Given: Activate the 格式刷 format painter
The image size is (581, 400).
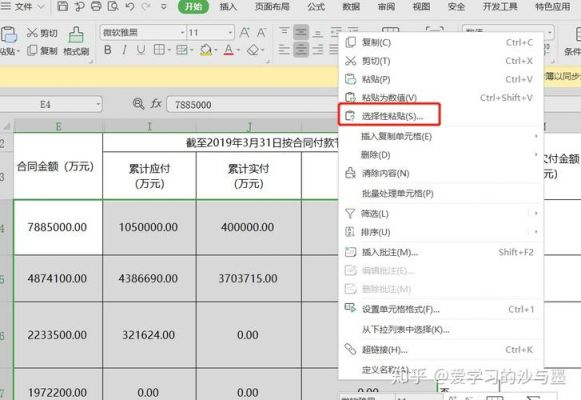Looking at the screenshot, I should (x=76, y=41).
